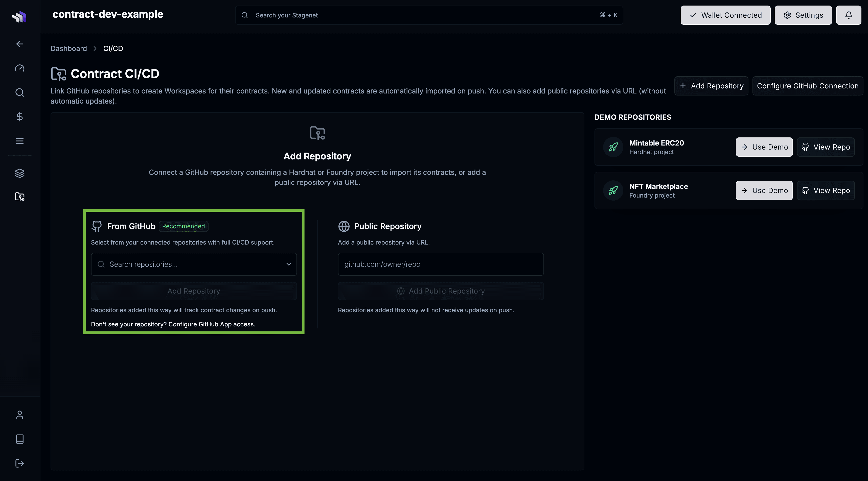This screenshot has width=868, height=481.
Task: Navigate to Dashboard via breadcrumb
Action: coord(68,48)
